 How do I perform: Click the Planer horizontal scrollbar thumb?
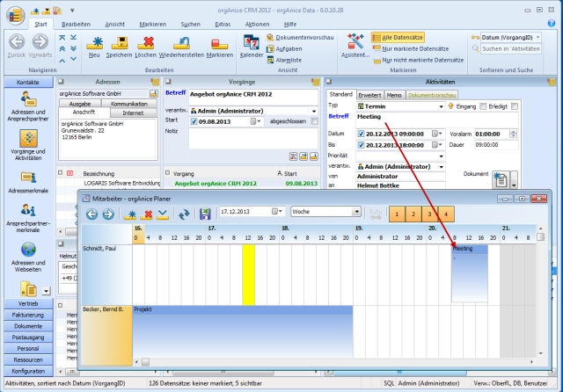click(145, 361)
